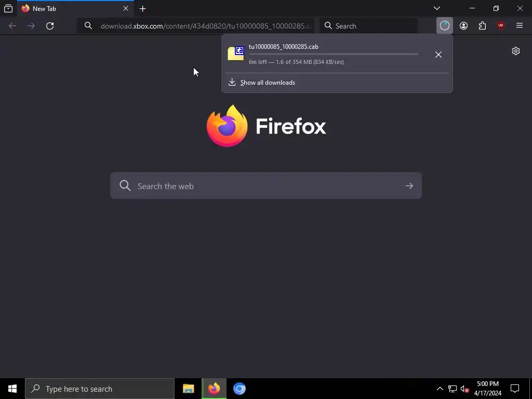This screenshot has height=399, width=532.
Task: Cancel the tu10000085_10000285.cab download
Action: [438, 55]
